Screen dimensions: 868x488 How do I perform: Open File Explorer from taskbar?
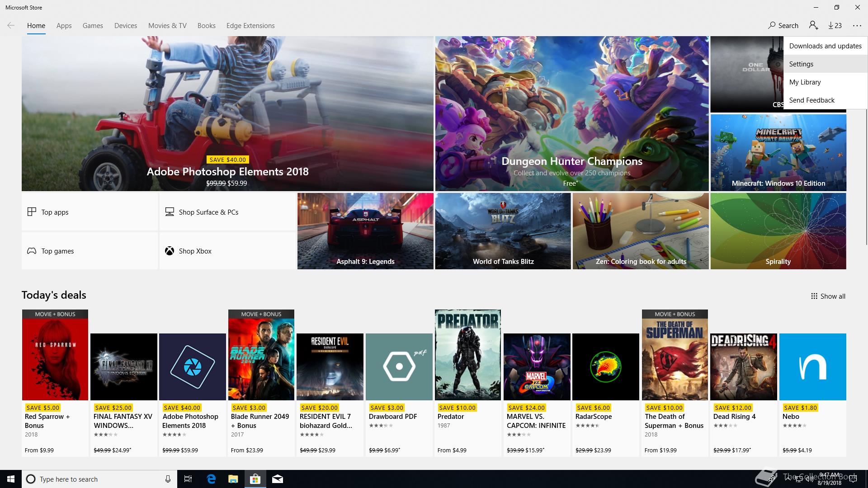pos(233,479)
